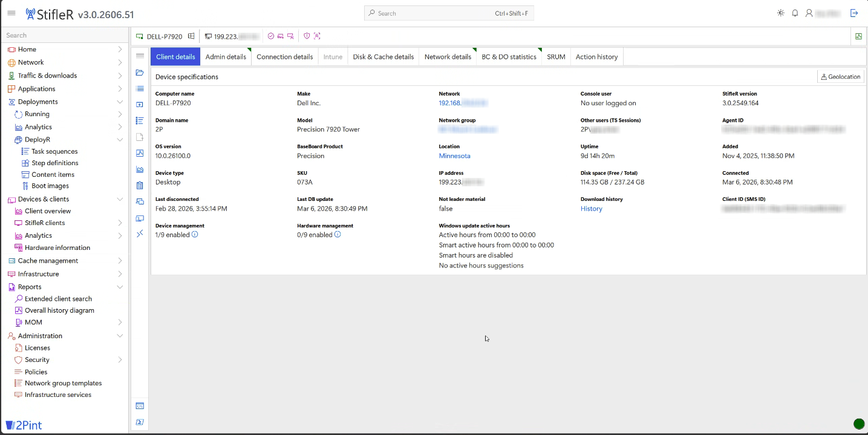Screen dimensions: 868x435
Task: Expand the Applications chevron
Action: [x=120, y=89]
